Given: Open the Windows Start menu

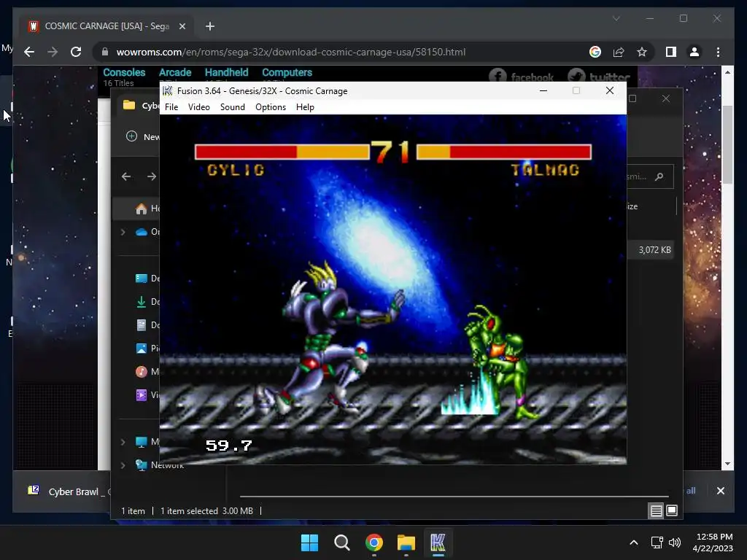Looking at the screenshot, I should (x=309, y=542).
